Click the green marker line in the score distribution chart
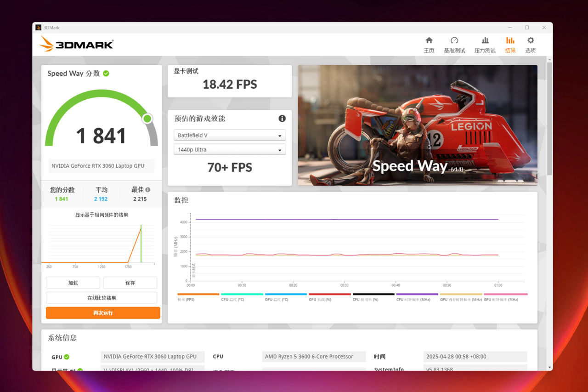Image resolution: width=588 pixels, height=392 pixels. click(141, 244)
